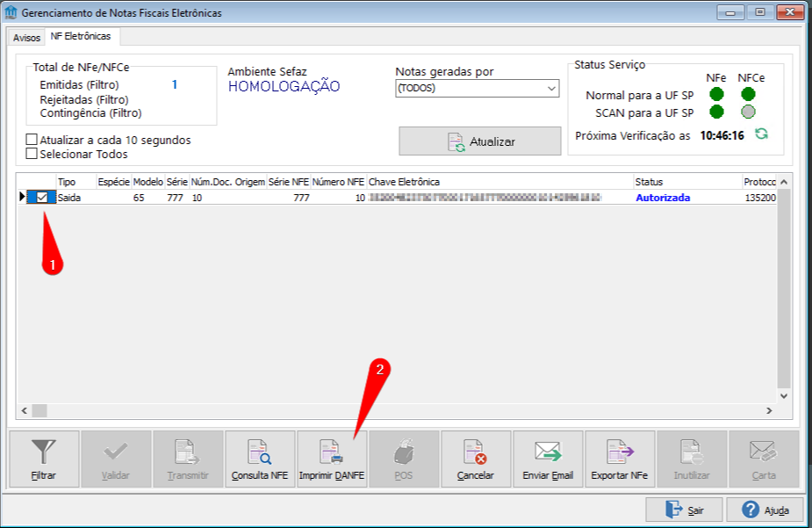Viewport: 812px width, 528px height.
Task: Check the Selecionar Todos box
Action: [32, 154]
